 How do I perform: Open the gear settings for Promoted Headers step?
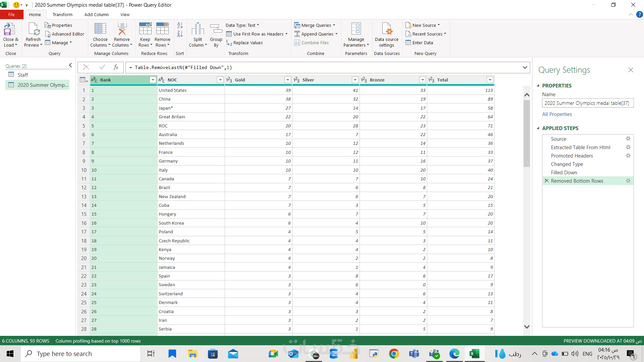tap(628, 156)
